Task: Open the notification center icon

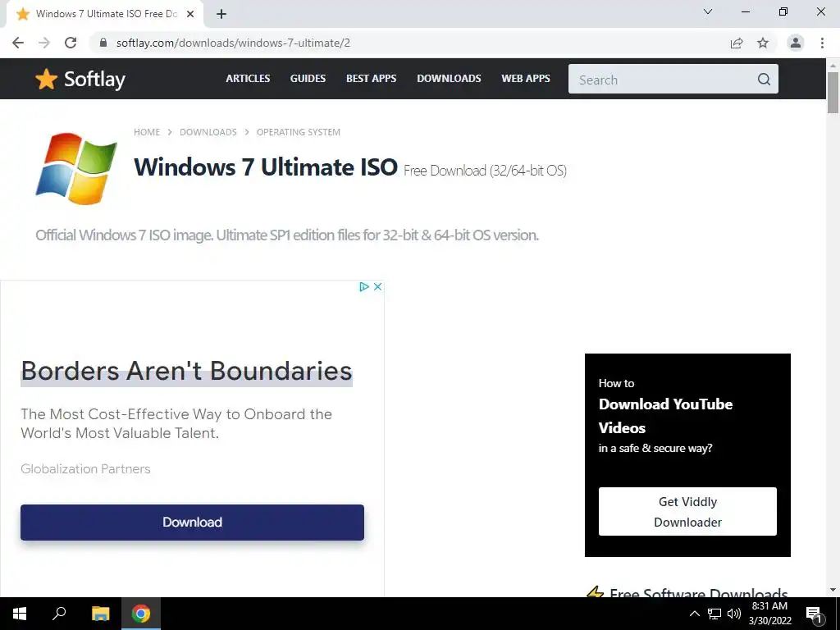Action: 814,614
